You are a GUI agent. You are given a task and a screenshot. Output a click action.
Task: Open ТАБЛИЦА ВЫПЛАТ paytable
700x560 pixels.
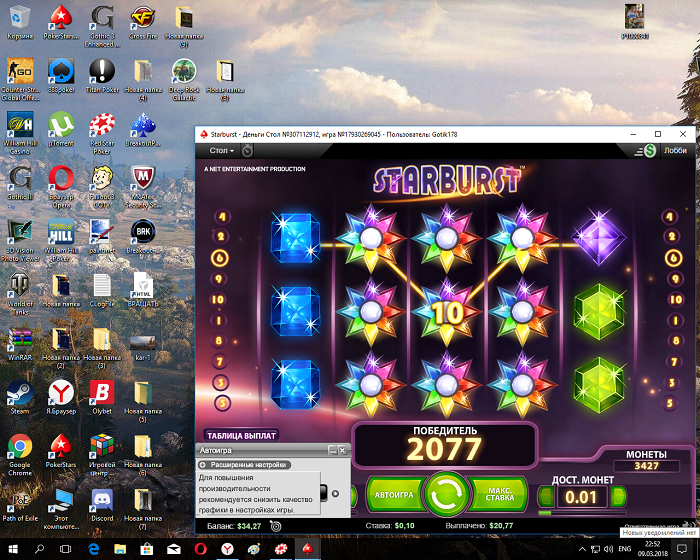tap(242, 435)
